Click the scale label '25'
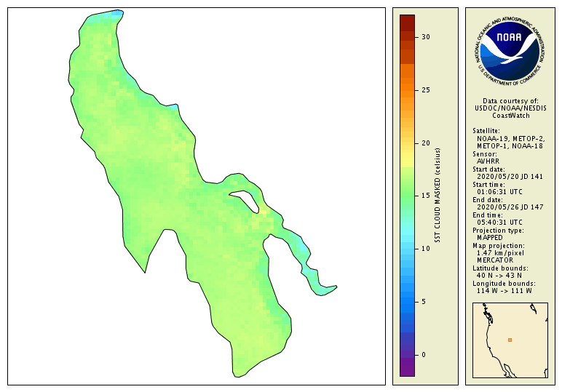 [426, 90]
